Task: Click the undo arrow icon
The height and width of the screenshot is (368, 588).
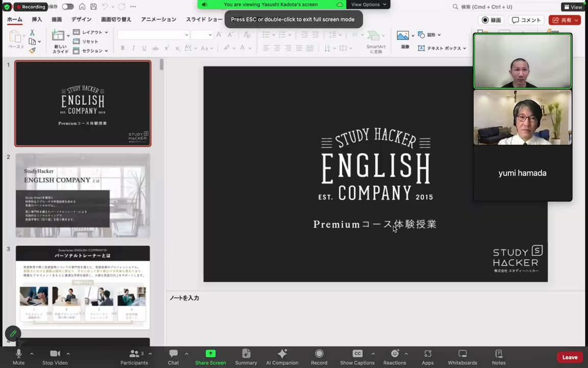Action: 105,6
